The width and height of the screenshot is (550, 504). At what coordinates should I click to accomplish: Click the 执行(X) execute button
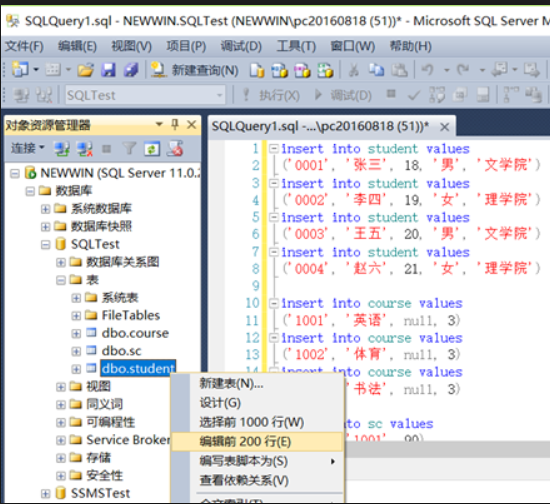[271, 95]
